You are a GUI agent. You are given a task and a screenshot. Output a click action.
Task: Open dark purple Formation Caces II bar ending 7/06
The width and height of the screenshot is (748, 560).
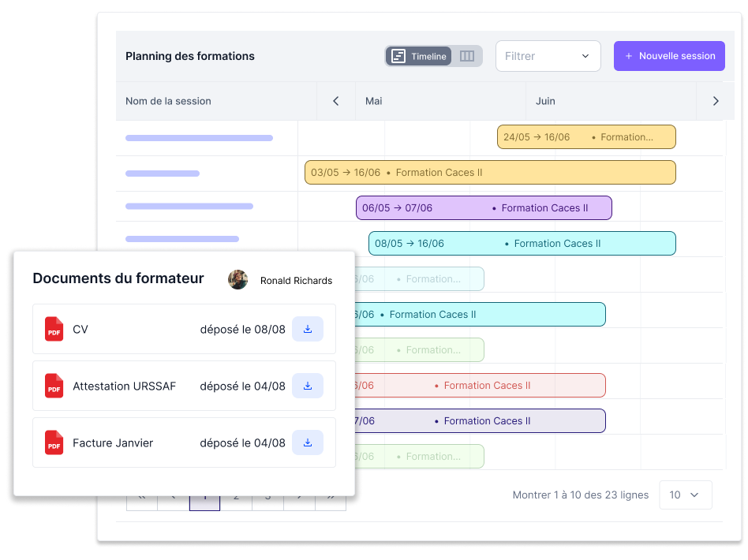click(481, 420)
